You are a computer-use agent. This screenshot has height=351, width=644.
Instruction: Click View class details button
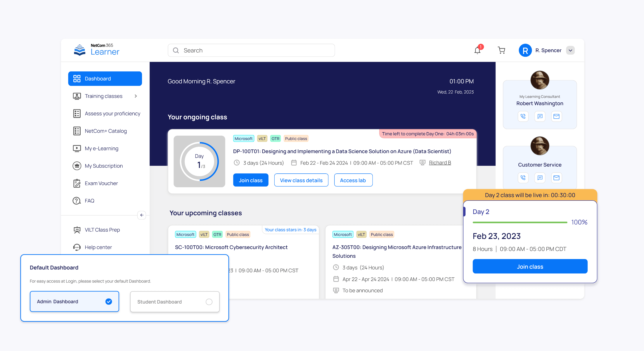301,180
